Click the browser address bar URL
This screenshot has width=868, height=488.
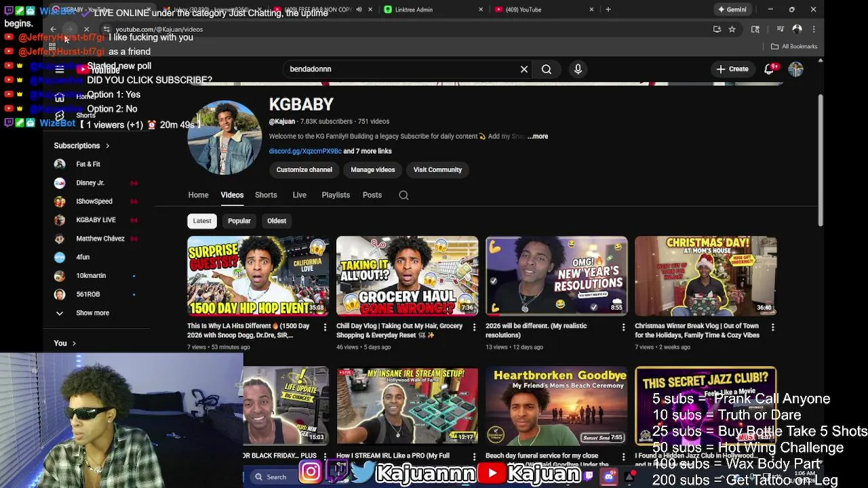click(159, 30)
